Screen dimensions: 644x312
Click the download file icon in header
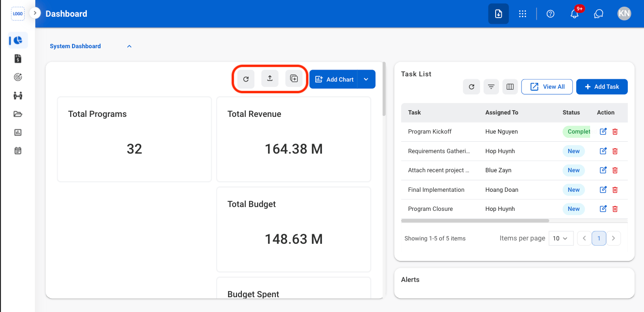pos(498,14)
